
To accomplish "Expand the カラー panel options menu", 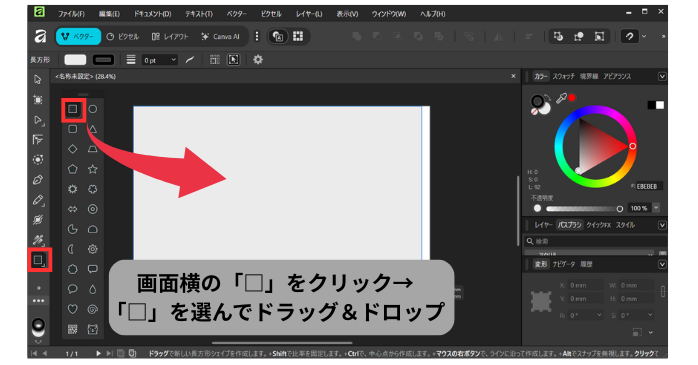I will pos(662,77).
